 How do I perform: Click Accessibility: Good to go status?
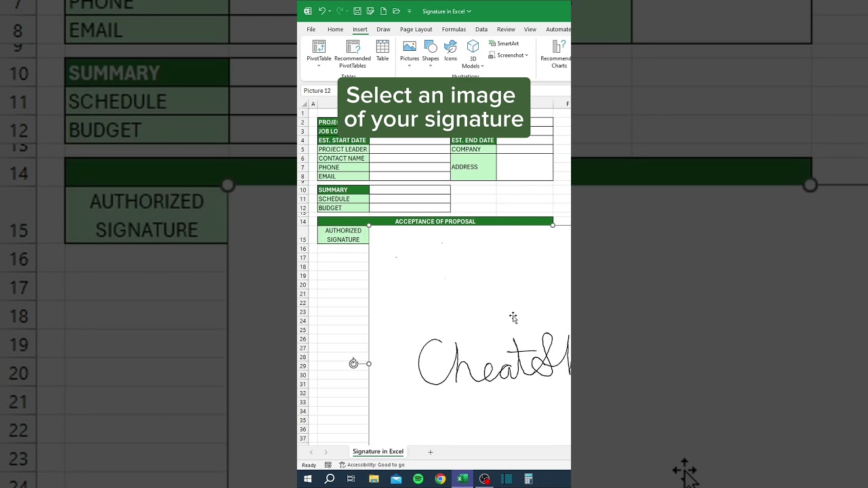click(372, 465)
